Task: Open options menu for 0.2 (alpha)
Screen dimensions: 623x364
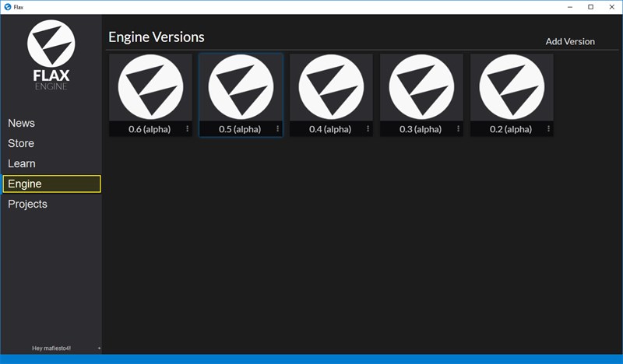Action: [x=548, y=128]
